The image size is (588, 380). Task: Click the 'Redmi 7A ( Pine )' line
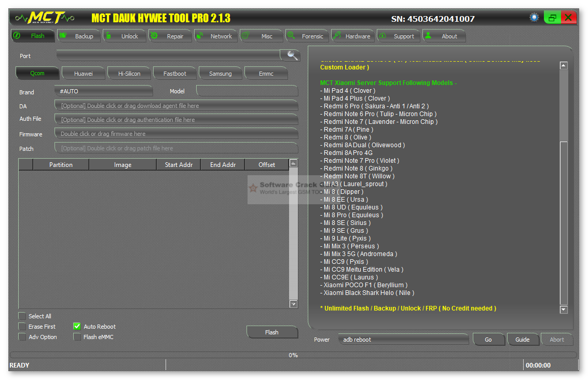point(347,129)
